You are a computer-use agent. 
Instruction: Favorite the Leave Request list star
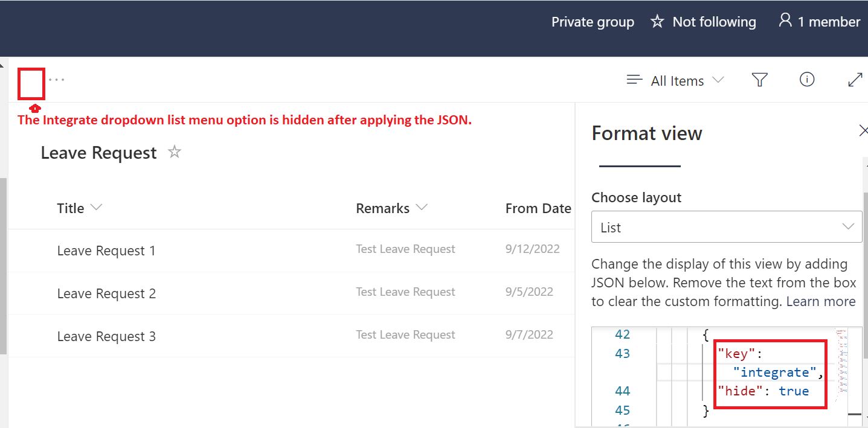point(175,152)
